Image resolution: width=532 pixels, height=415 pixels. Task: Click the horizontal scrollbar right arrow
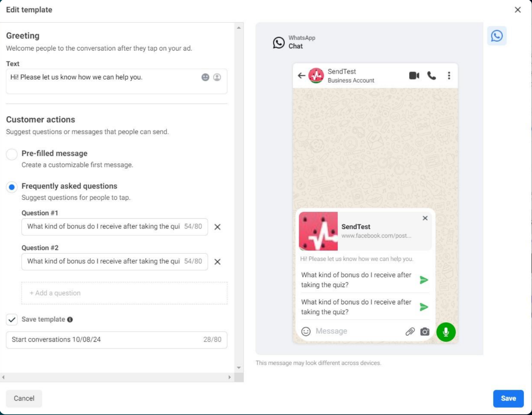(230, 377)
